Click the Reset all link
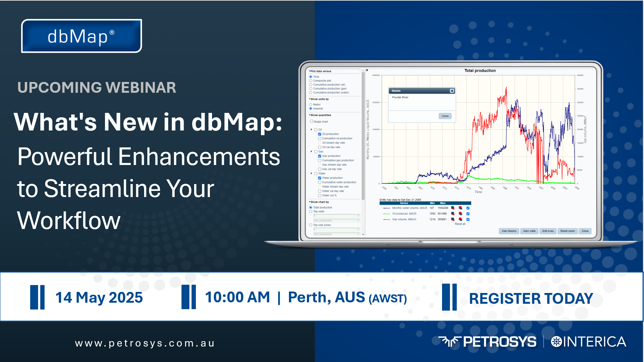644x362 pixels. [x=460, y=224]
